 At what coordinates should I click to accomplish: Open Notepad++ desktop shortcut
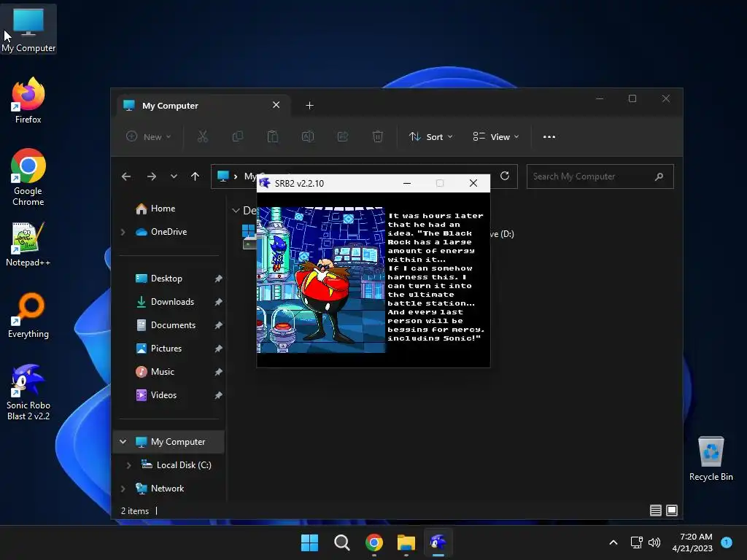(x=28, y=244)
